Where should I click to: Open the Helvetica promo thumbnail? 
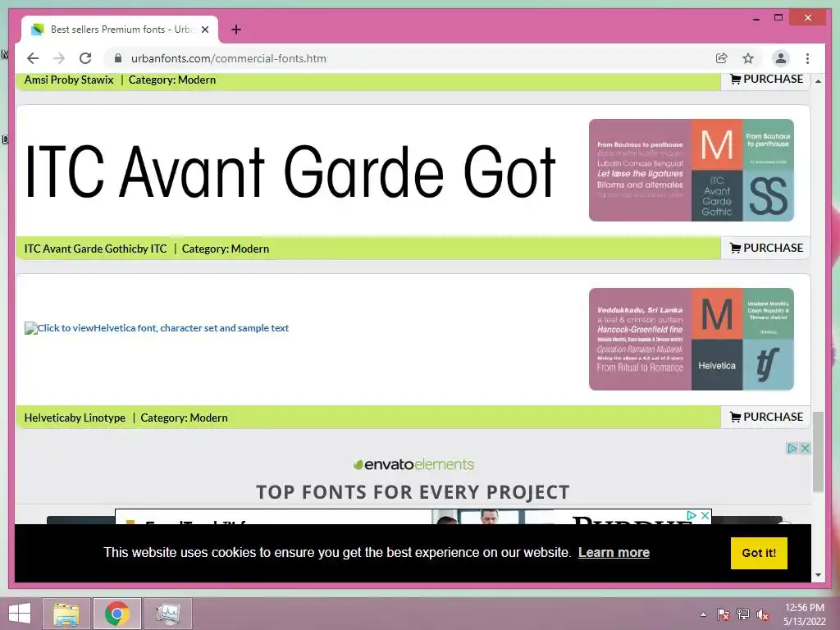click(691, 339)
